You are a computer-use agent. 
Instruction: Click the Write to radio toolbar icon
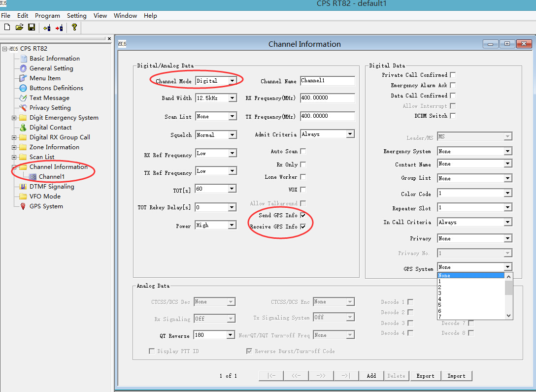[59, 28]
